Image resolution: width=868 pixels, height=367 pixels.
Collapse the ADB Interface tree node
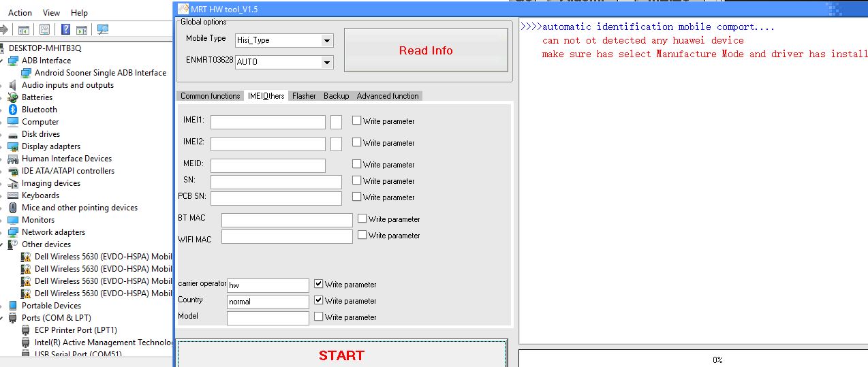pos(3,61)
